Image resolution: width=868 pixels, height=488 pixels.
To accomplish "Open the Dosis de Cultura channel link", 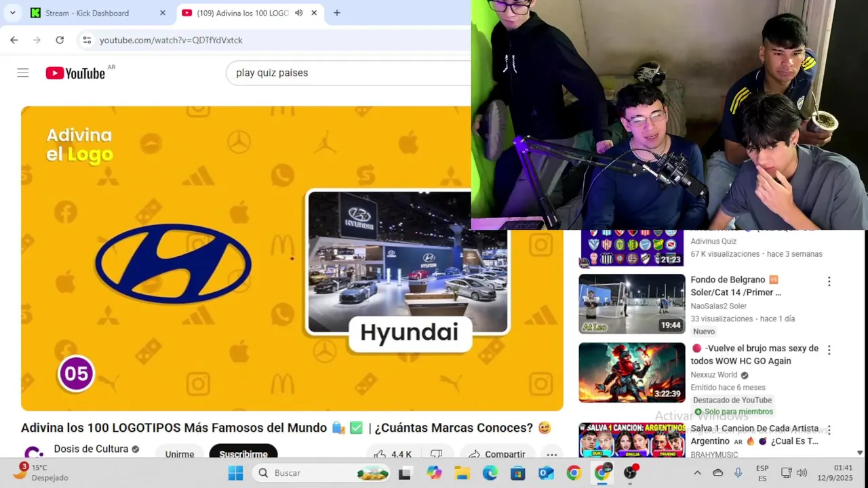I will (91, 449).
